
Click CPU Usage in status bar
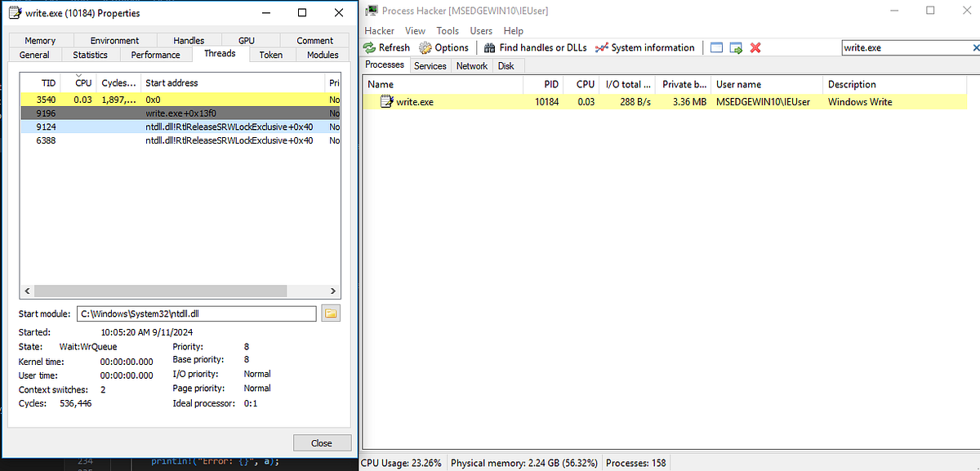[x=401, y=463]
